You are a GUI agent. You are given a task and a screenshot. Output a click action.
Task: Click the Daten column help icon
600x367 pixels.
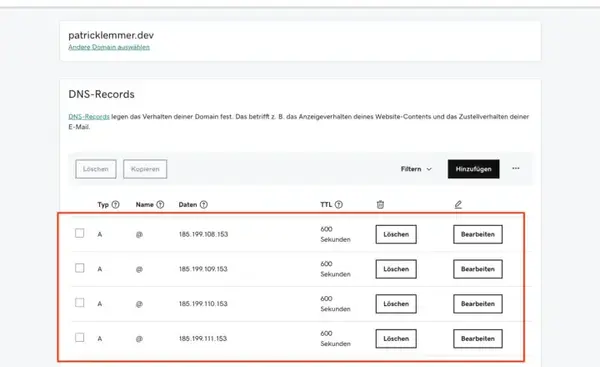click(x=204, y=205)
